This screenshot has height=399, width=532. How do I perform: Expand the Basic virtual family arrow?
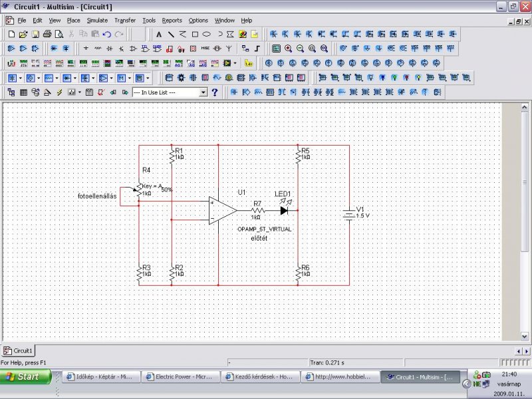(x=57, y=78)
